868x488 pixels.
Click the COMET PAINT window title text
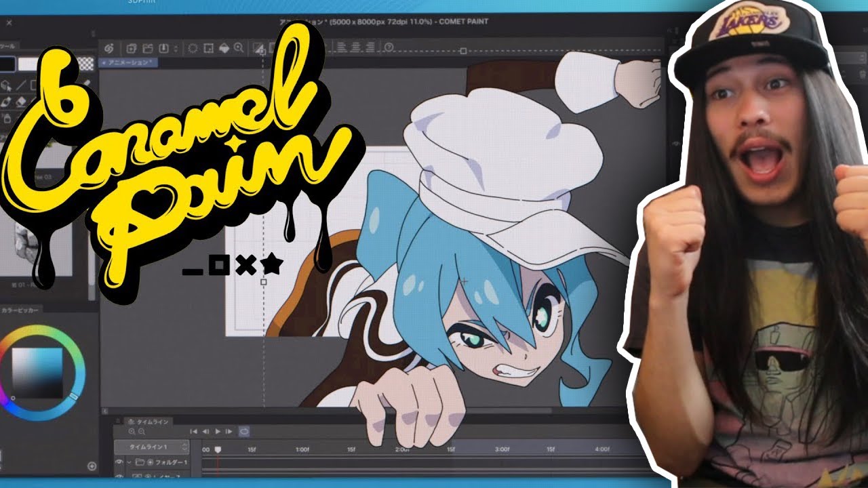tap(462, 22)
